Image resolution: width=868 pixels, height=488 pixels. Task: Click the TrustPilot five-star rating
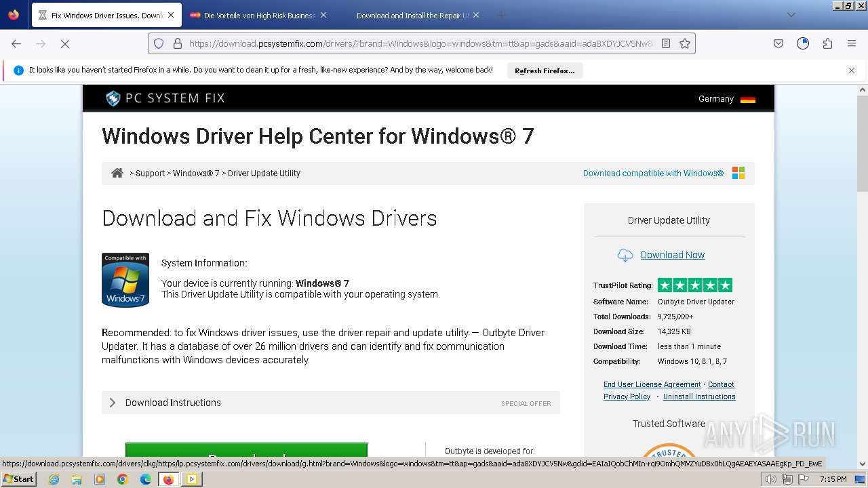695,285
